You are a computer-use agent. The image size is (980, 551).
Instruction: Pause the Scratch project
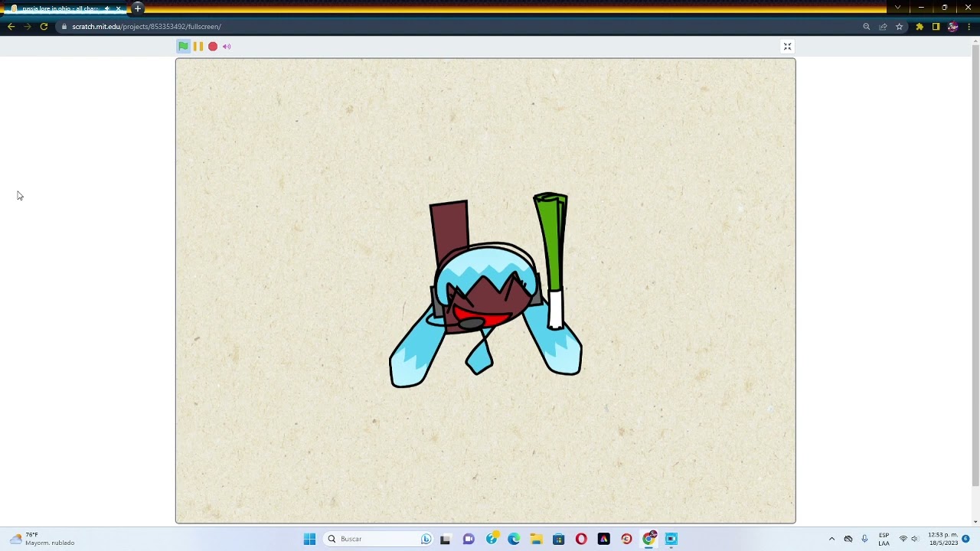coord(198,47)
